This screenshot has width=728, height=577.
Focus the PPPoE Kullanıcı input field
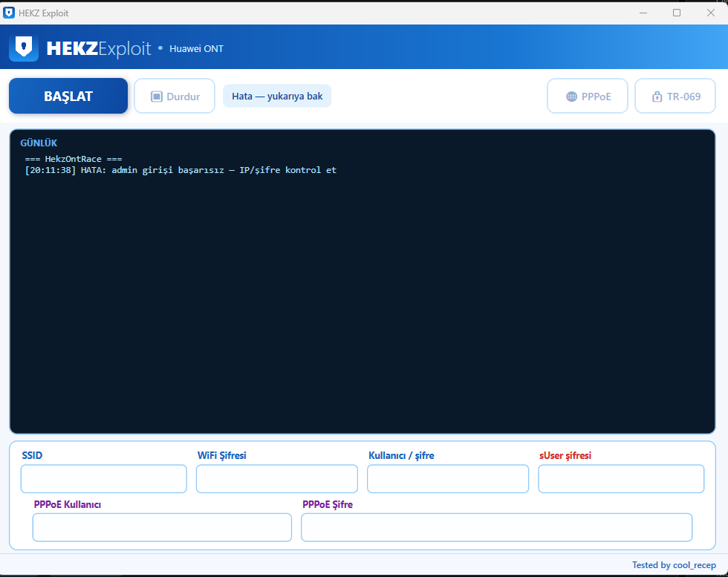pos(162,527)
